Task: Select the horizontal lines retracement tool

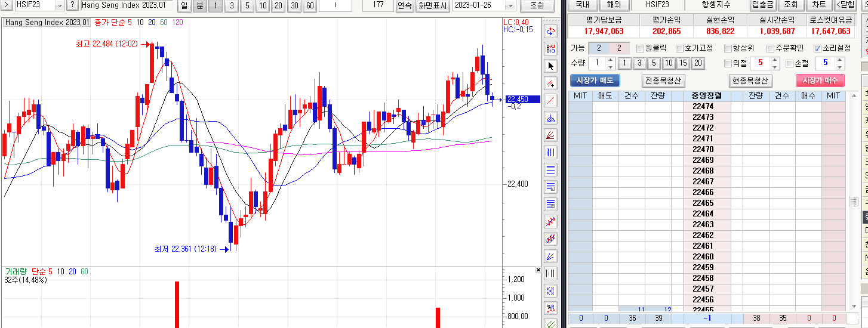Action: point(550,169)
